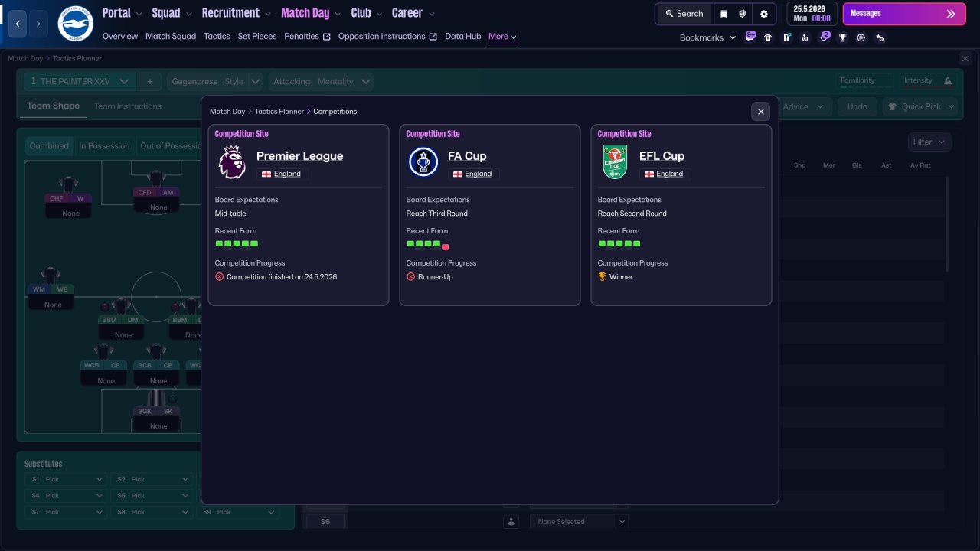Click the Undo button
Screen dimensions: 980x551
[x=857, y=107]
